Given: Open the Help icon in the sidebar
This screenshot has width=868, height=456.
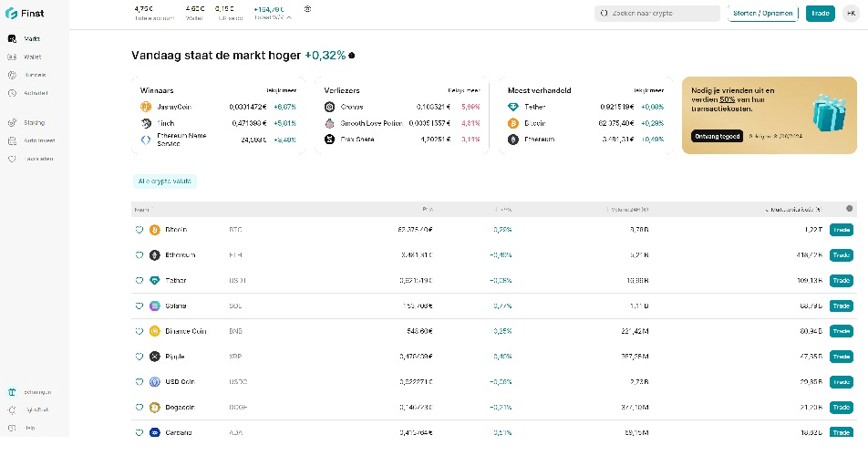Looking at the screenshot, I should pyautogui.click(x=12, y=428).
